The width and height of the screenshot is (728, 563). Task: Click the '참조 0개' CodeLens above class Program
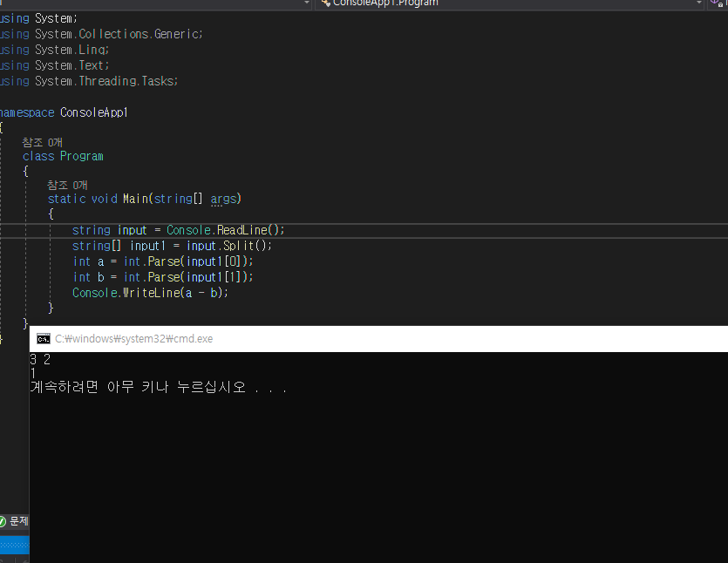tap(42, 142)
